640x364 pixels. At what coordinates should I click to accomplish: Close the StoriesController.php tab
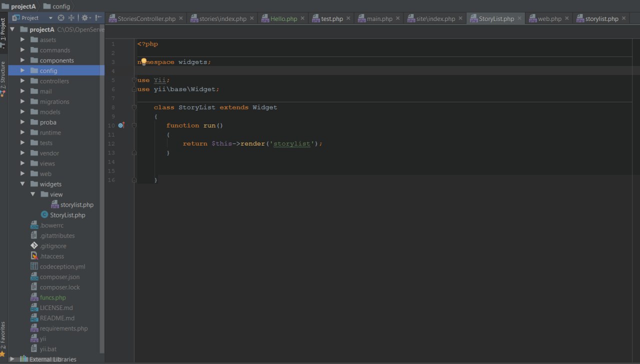[181, 18]
